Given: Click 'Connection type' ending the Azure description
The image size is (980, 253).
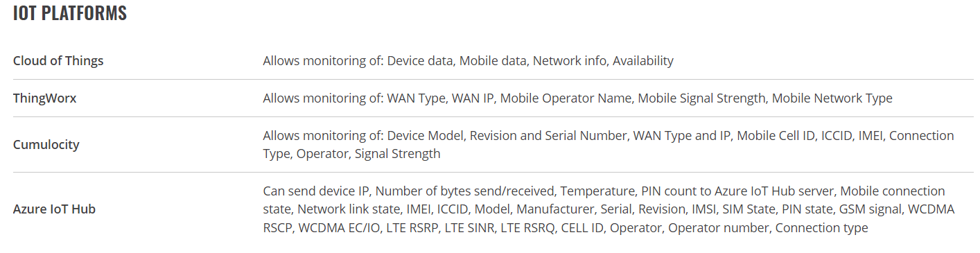Looking at the screenshot, I should click(821, 227).
